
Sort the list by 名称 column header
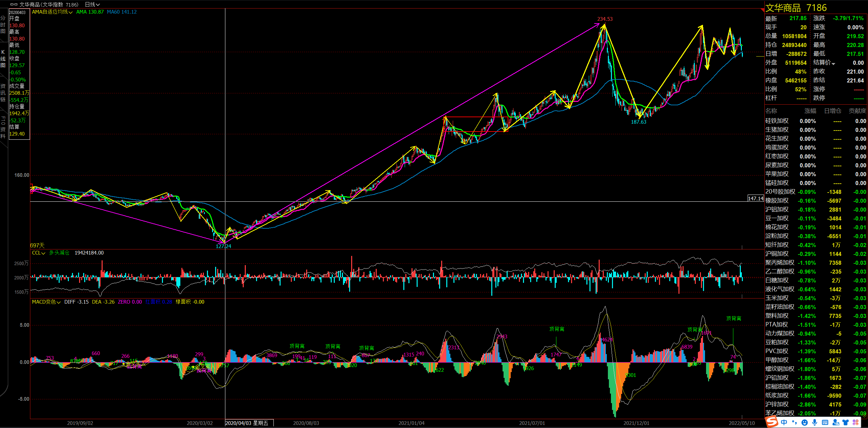tap(771, 111)
